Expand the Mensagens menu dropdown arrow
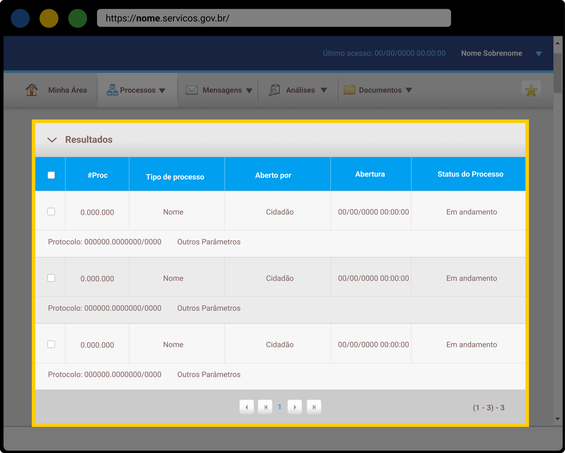Image resolution: width=565 pixels, height=453 pixels. point(249,90)
